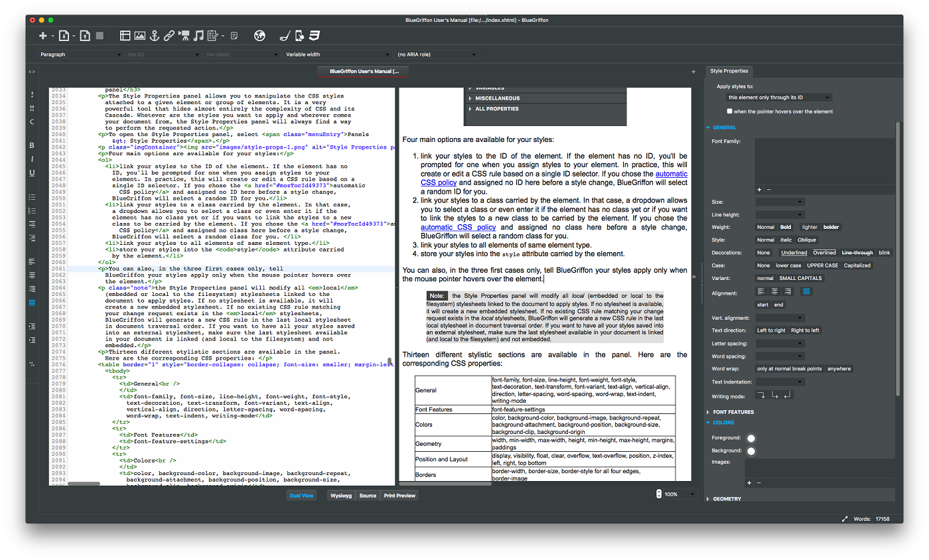Apply UPPER CASE text case
This screenshot has width=929, height=560.
823,265
